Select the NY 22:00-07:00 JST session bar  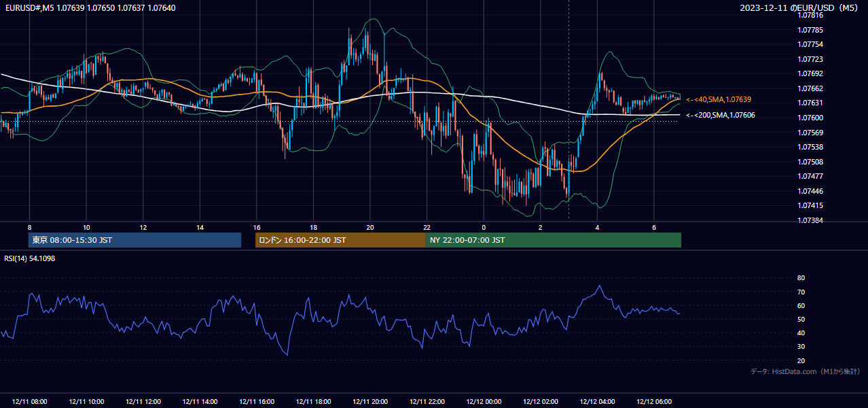(x=554, y=240)
